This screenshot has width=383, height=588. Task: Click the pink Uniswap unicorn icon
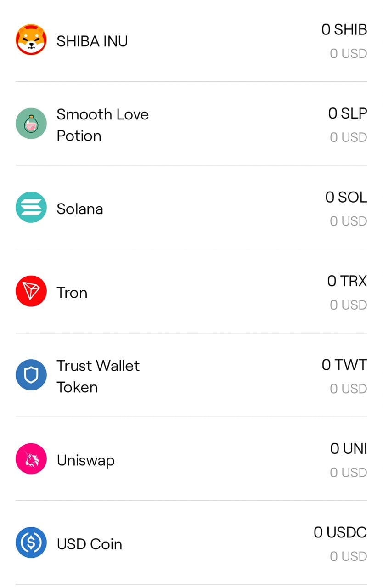[x=31, y=459]
